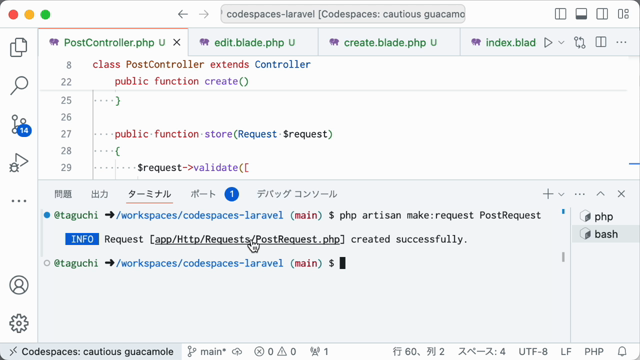
Task: Split the editor to the right
Action: point(601,42)
